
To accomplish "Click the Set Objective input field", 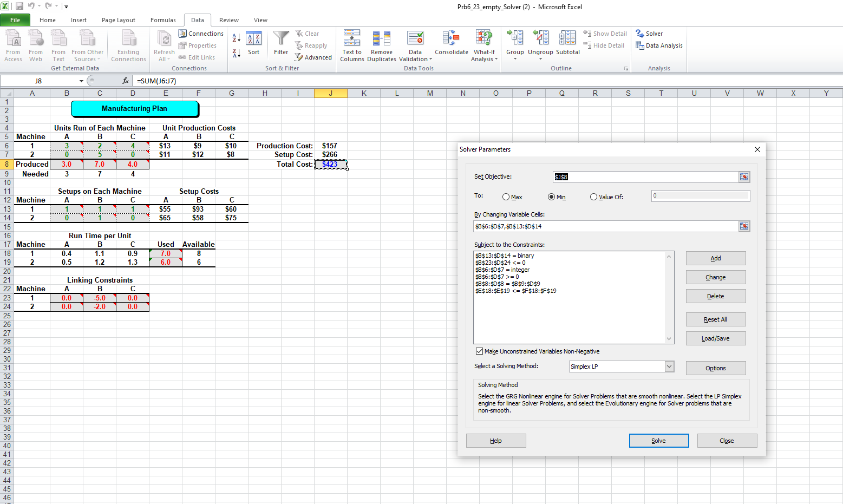I will pyautogui.click(x=645, y=177).
